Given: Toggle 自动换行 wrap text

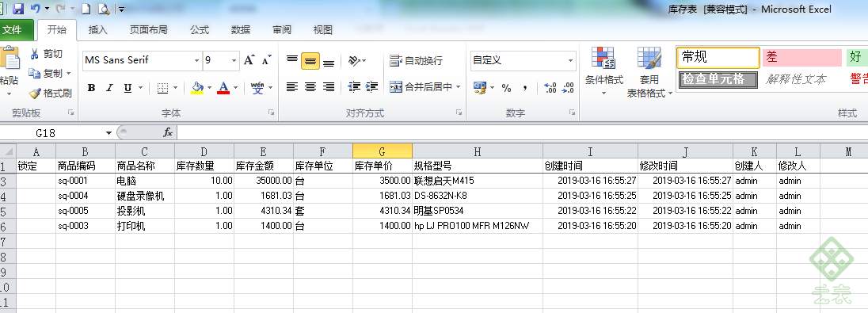Looking at the screenshot, I should pyautogui.click(x=417, y=60).
